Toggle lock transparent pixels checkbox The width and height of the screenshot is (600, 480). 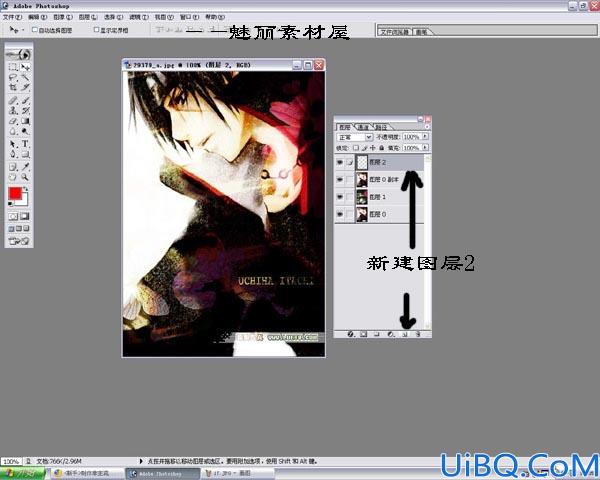coord(356,147)
